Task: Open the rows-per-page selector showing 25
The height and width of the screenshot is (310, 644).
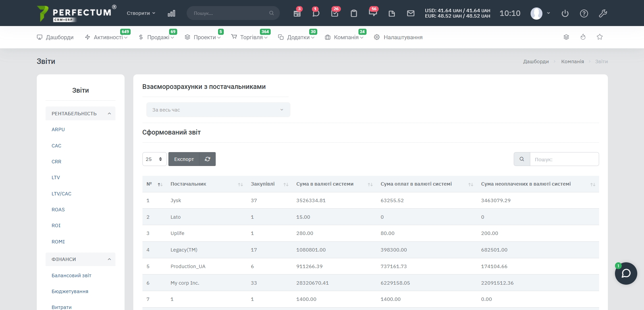Action: (154, 159)
